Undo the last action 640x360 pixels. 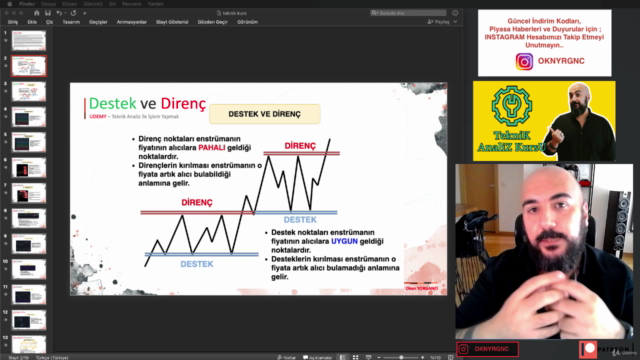coord(59,13)
